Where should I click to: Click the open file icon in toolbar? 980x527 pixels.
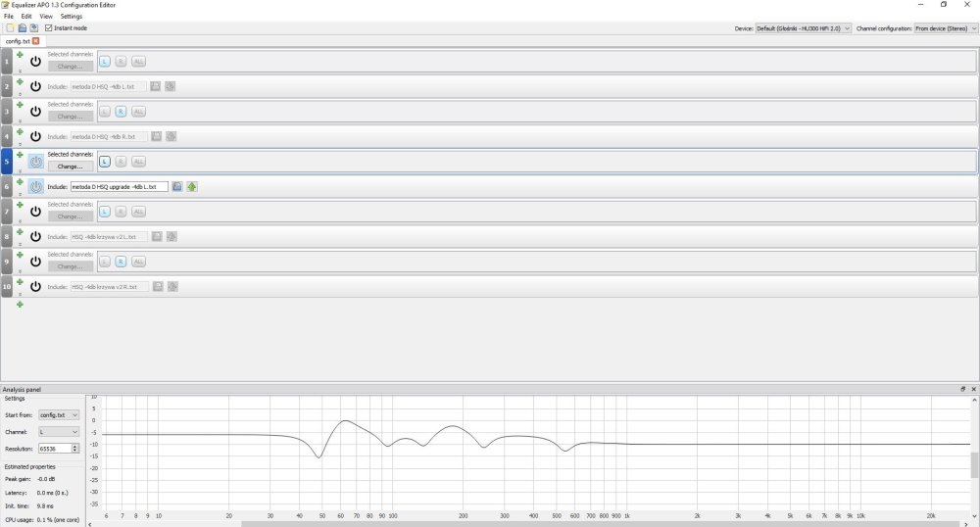(x=22, y=28)
